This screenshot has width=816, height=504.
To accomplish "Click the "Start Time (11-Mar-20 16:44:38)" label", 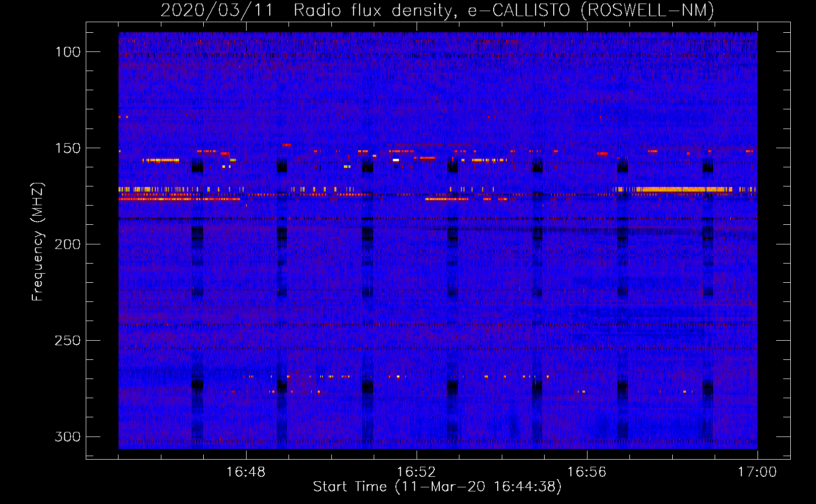I will tap(437, 487).
